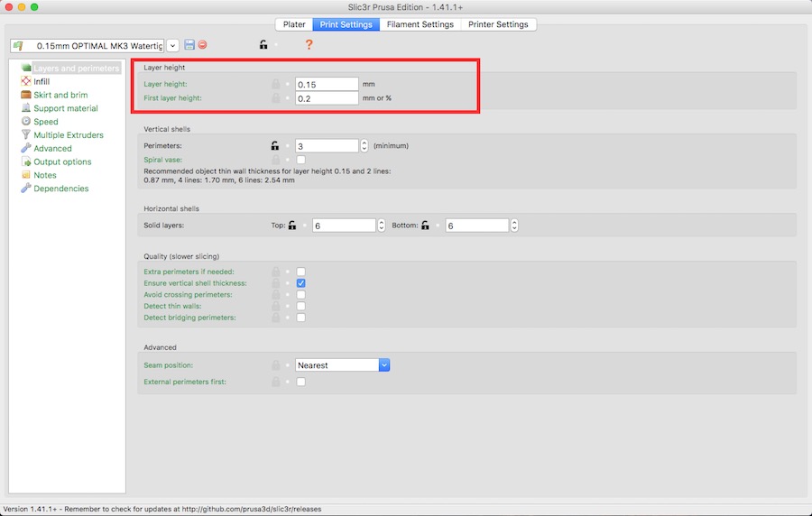The width and height of the screenshot is (812, 516).
Task: Click the unlocked padlock next to Perimeters
Action: (275, 146)
